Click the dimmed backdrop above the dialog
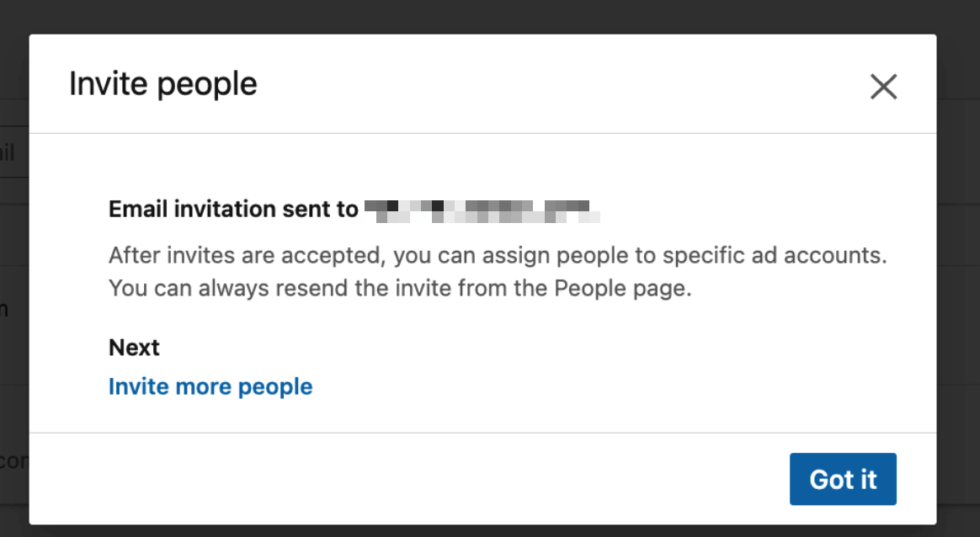980x537 pixels. coord(488,15)
